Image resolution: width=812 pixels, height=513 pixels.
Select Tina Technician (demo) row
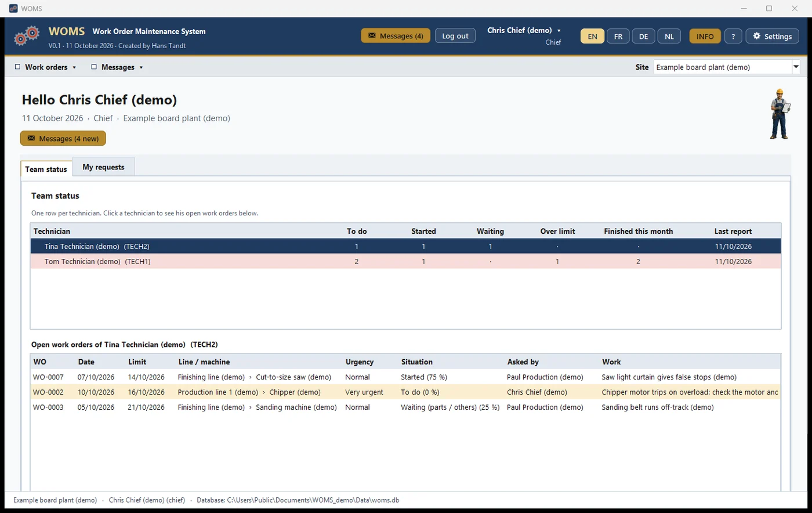click(405, 246)
